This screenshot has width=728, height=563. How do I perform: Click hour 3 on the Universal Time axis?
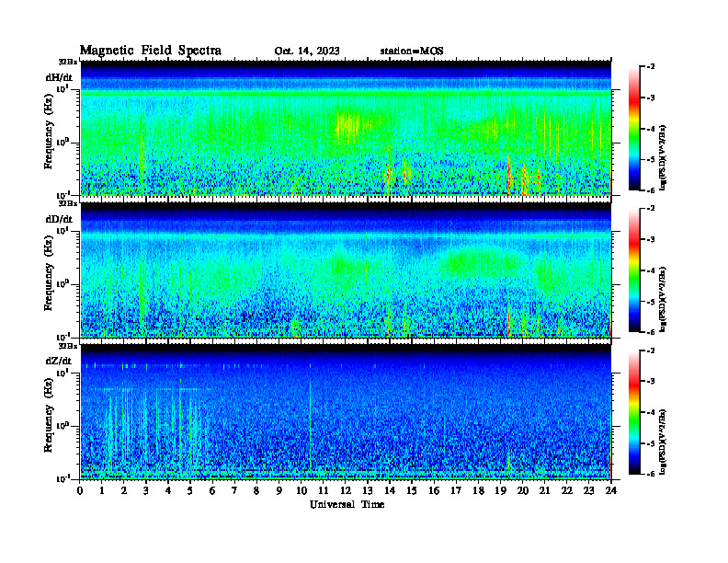146,490
